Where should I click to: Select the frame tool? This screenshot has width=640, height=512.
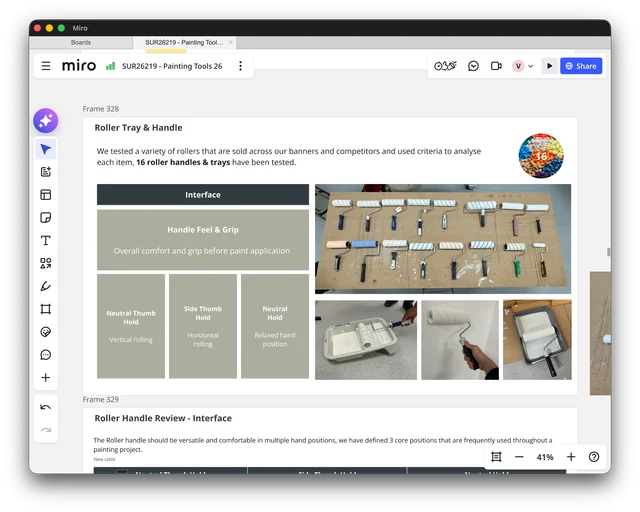[x=46, y=309]
